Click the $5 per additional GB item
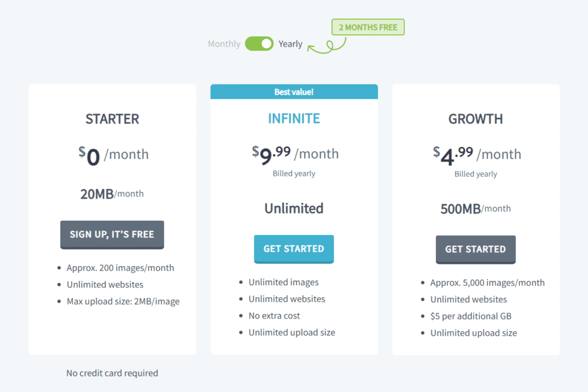Screen dimensions: 588x392 coord(471,316)
